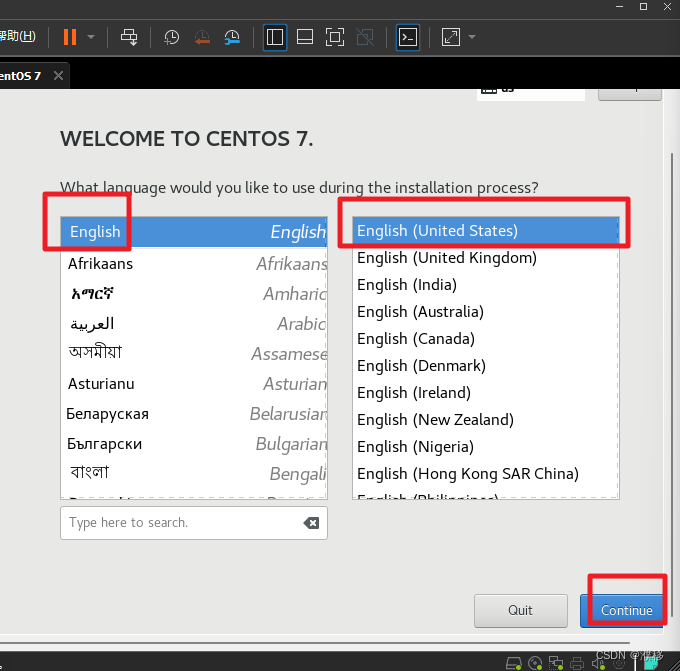Revert the virtual machine to its snapshot

pos(202,37)
